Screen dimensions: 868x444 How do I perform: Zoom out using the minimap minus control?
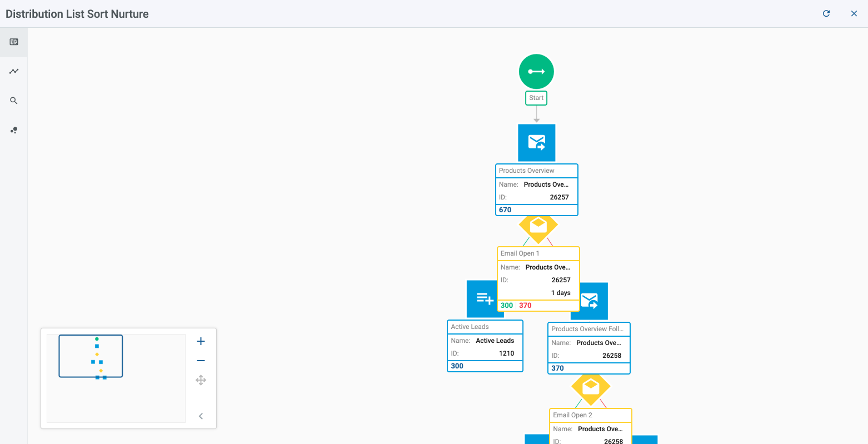coord(201,360)
